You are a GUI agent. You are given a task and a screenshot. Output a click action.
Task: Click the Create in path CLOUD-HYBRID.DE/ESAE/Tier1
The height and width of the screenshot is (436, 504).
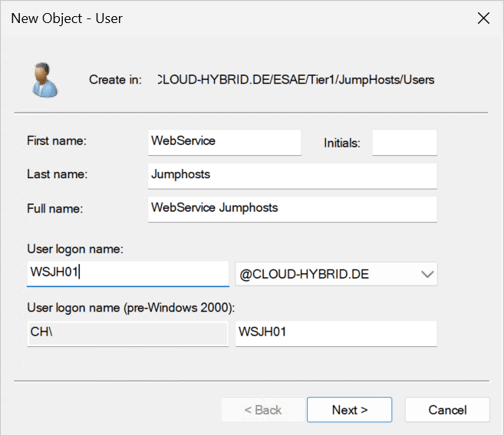tap(295, 80)
